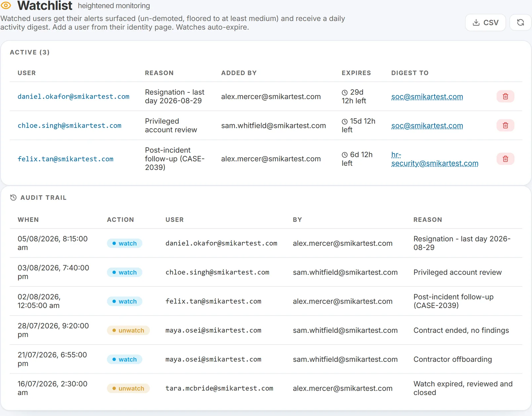The width and height of the screenshot is (532, 416).
Task: Click alex.mercer@smikartest.com in felix.tan's active row
Action: pyautogui.click(x=271, y=159)
